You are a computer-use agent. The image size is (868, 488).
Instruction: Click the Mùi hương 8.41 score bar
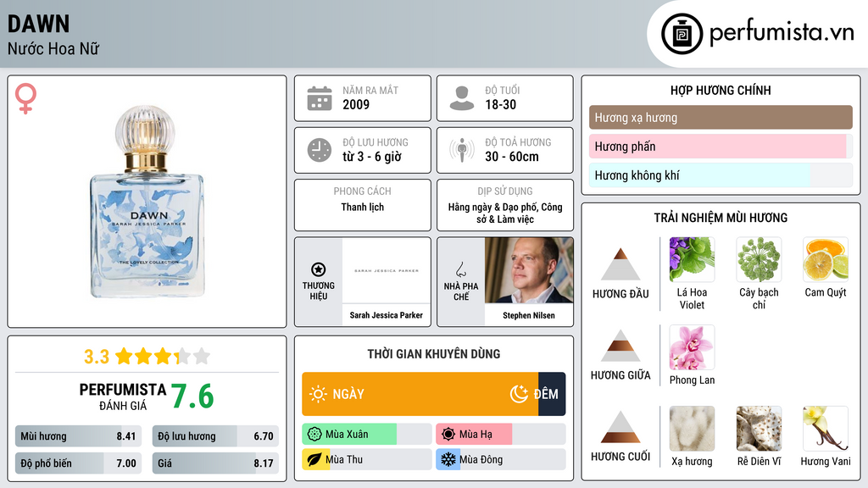click(78, 436)
